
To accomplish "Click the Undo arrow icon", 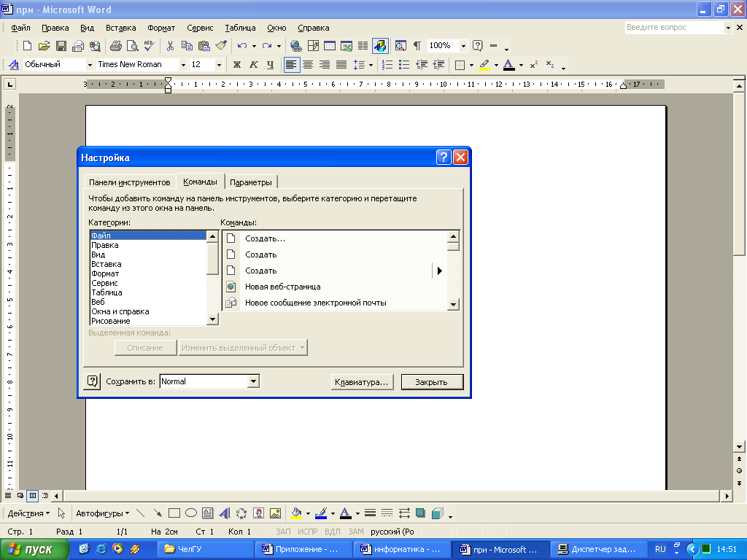I will pos(242,46).
